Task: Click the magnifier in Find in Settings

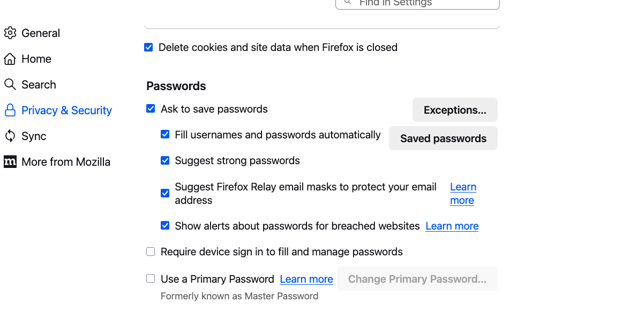Action: [x=348, y=3]
